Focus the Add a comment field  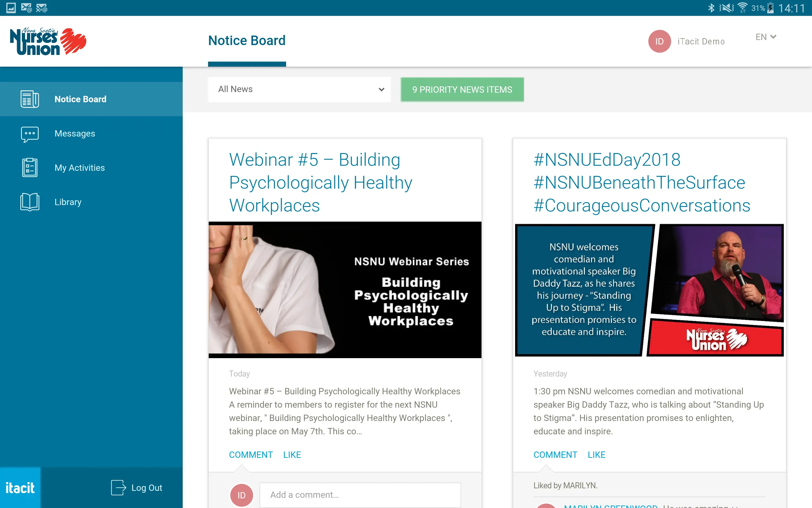click(360, 495)
